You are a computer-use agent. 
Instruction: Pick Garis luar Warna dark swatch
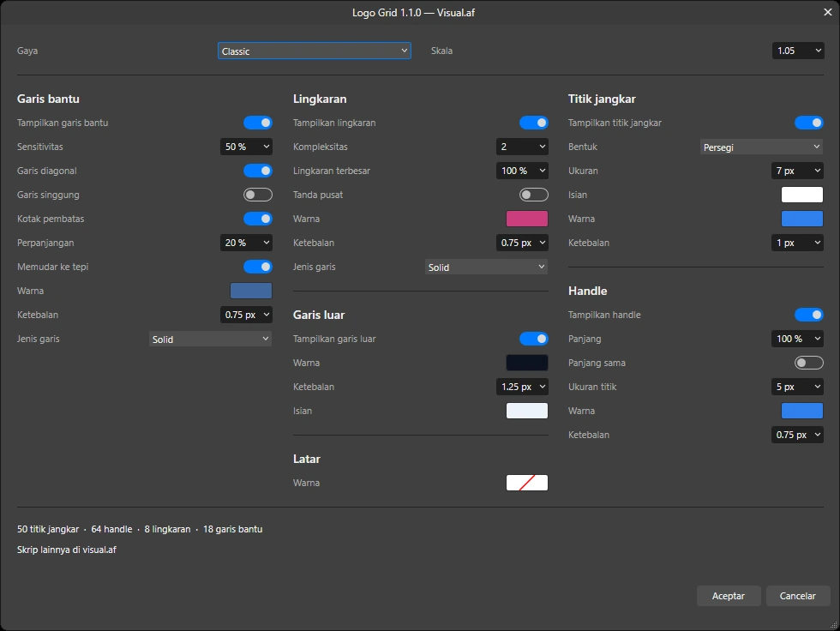(527, 363)
